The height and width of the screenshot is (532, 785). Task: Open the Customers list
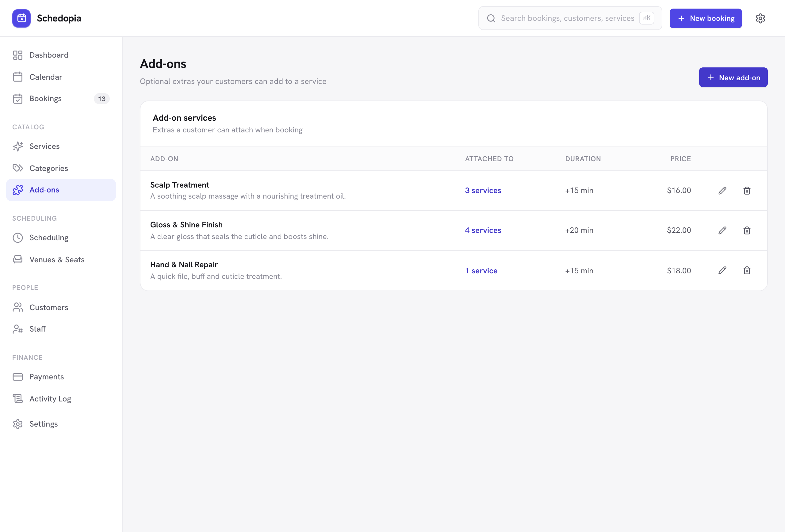coord(61,307)
